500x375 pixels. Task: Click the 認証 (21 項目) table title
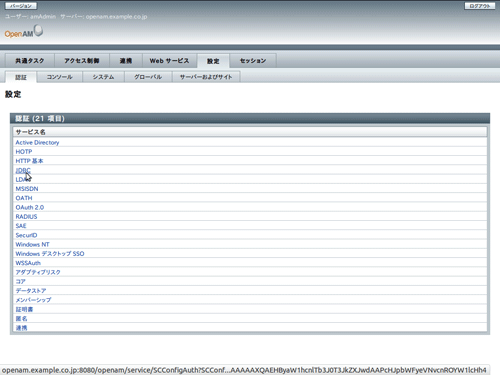click(40, 119)
